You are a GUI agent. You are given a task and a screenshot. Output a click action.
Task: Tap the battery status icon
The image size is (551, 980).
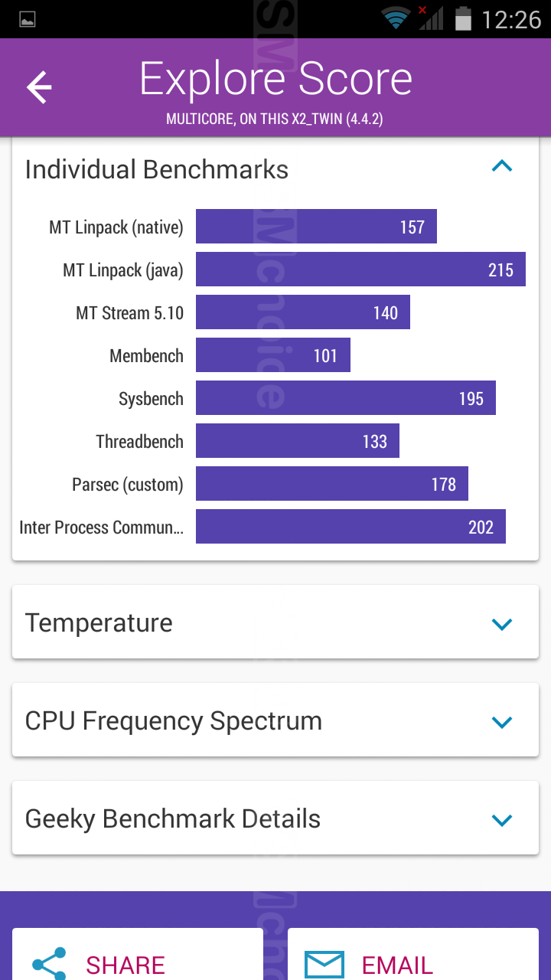(x=463, y=18)
